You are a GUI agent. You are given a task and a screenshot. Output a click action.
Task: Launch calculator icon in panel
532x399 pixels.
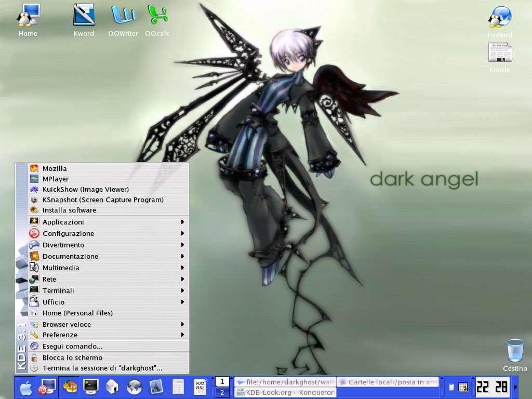coord(178,387)
